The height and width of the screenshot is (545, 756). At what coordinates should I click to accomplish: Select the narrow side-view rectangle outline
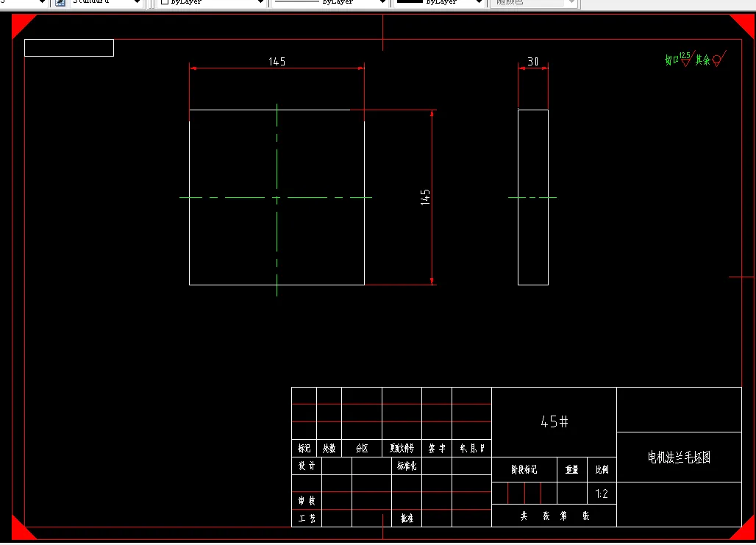[x=532, y=197]
